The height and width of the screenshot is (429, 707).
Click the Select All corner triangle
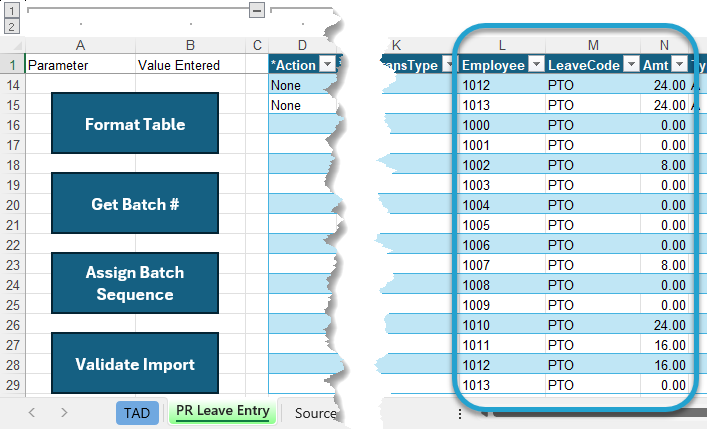coord(17,46)
